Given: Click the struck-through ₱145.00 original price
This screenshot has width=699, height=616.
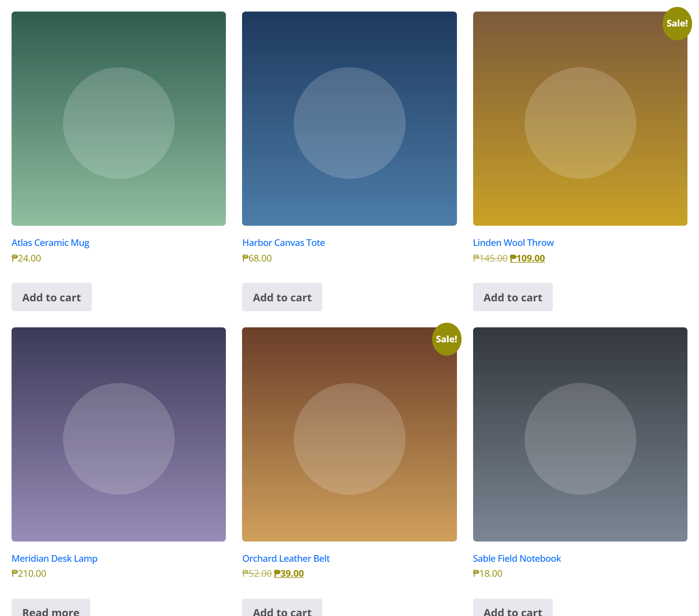Looking at the screenshot, I should (490, 258).
